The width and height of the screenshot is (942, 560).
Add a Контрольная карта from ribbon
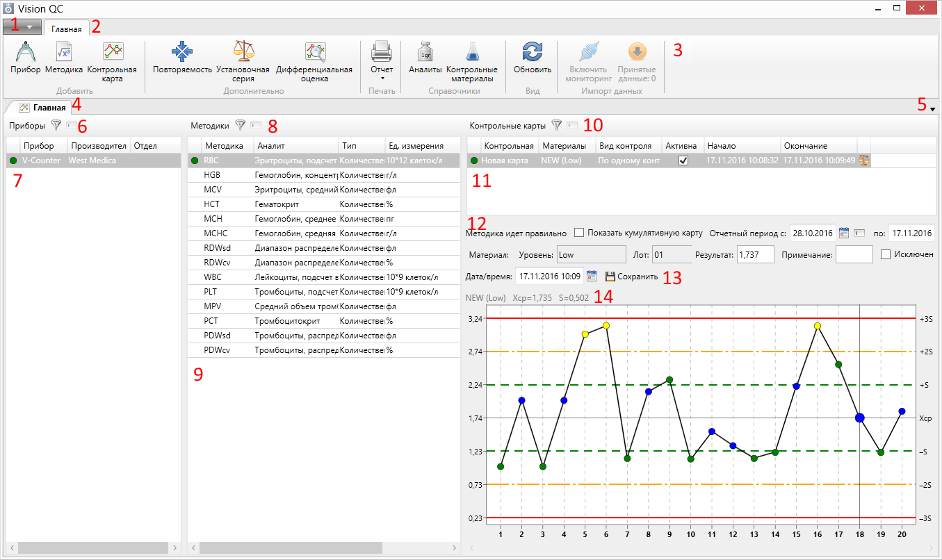click(112, 63)
